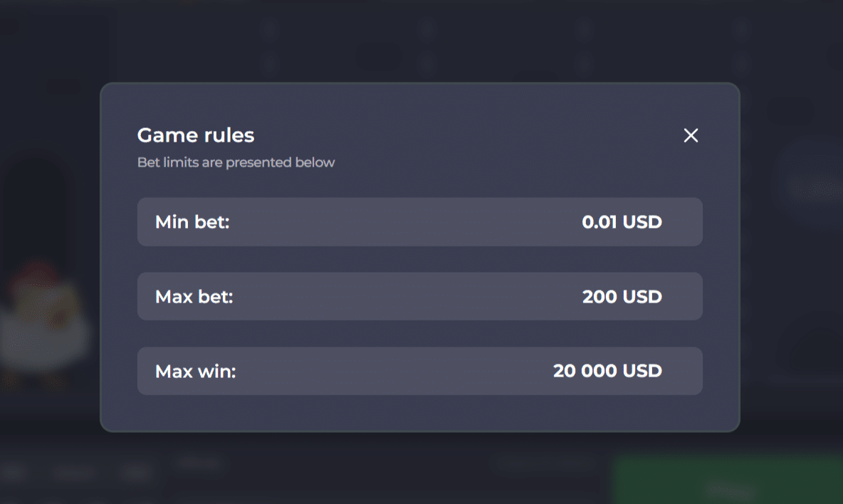This screenshot has height=504, width=843.
Task: Click the 0.01 USD value
Action: [x=622, y=222]
